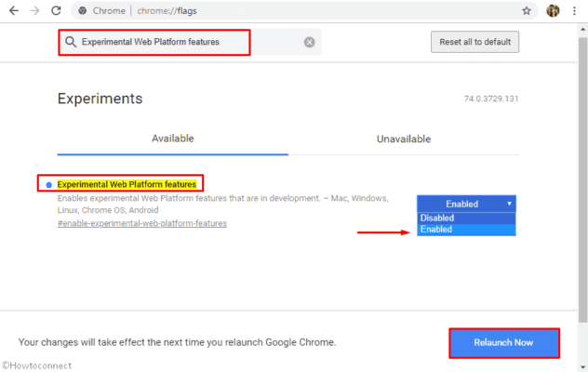
Task: Open the Chrome profile avatar
Action: (x=553, y=11)
